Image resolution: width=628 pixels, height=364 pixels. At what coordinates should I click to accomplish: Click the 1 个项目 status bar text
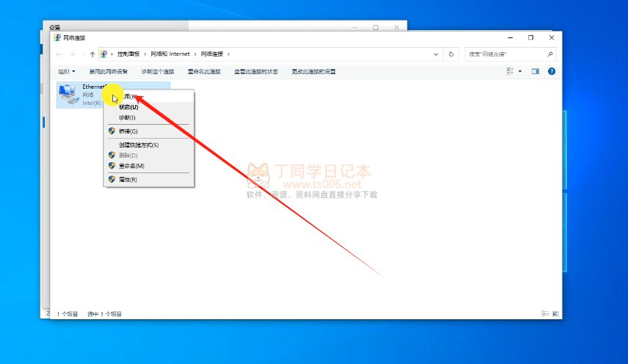[67, 314]
